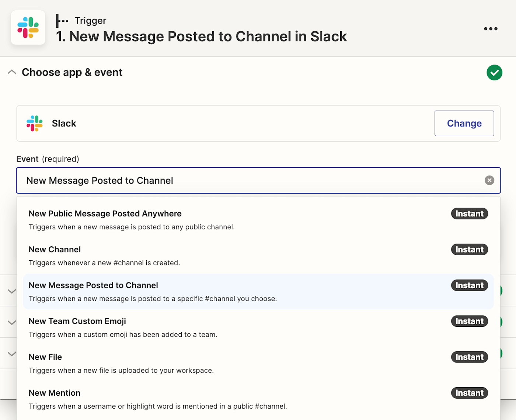Clear the Event field with the X icon

click(489, 180)
